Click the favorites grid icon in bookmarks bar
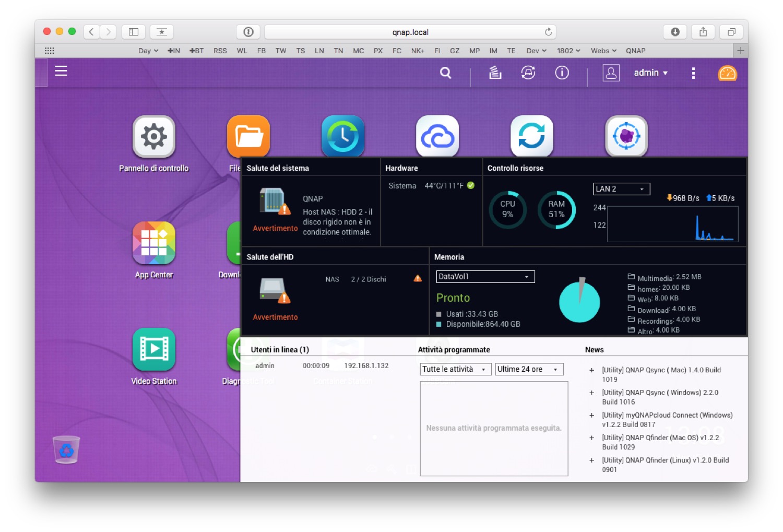The image size is (783, 532). [x=50, y=51]
